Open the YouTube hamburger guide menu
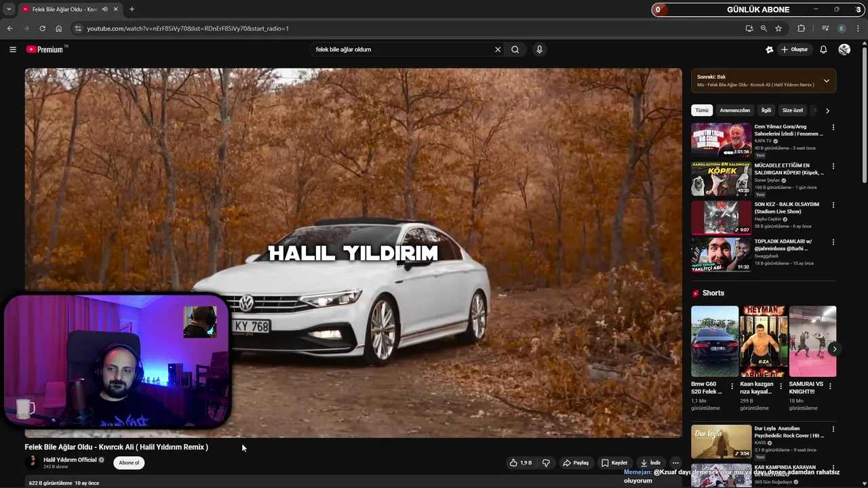Viewport: 868px width, 488px height. click(x=12, y=49)
